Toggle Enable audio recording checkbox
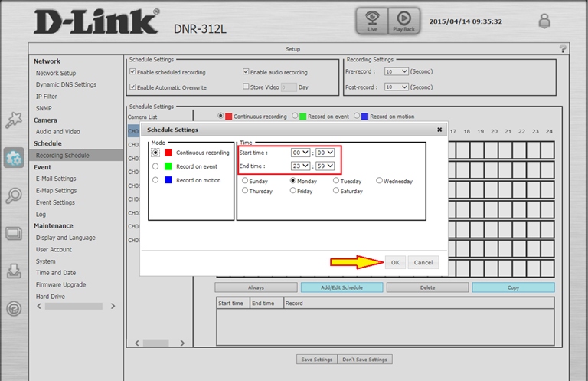588x381 pixels. coord(247,72)
